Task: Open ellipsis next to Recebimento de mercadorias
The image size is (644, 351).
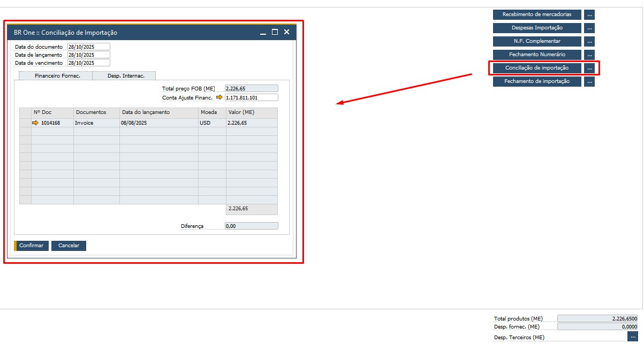Action: pyautogui.click(x=589, y=14)
